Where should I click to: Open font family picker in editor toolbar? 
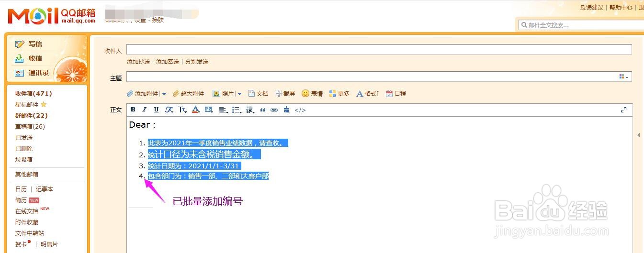point(169,110)
